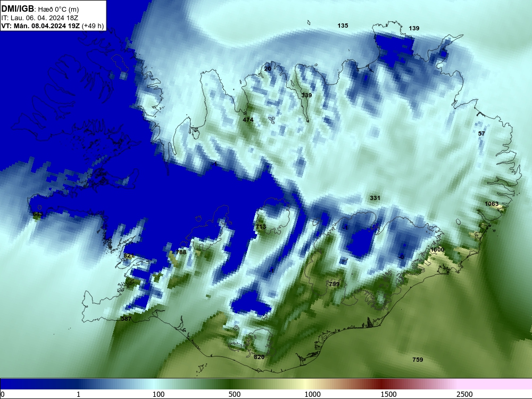Screen dimensions: 532x399
Task: Click the 587 value on the southwest coast
Action: point(126,319)
